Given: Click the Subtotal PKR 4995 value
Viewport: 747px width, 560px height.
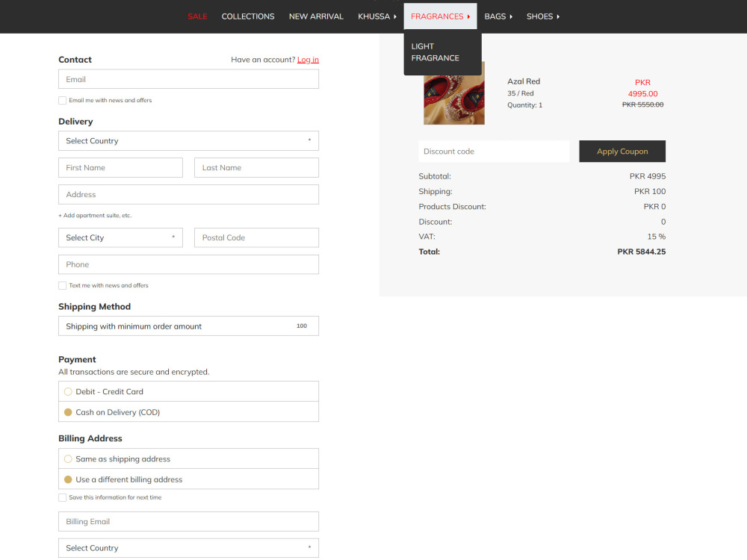Looking at the screenshot, I should tap(648, 176).
